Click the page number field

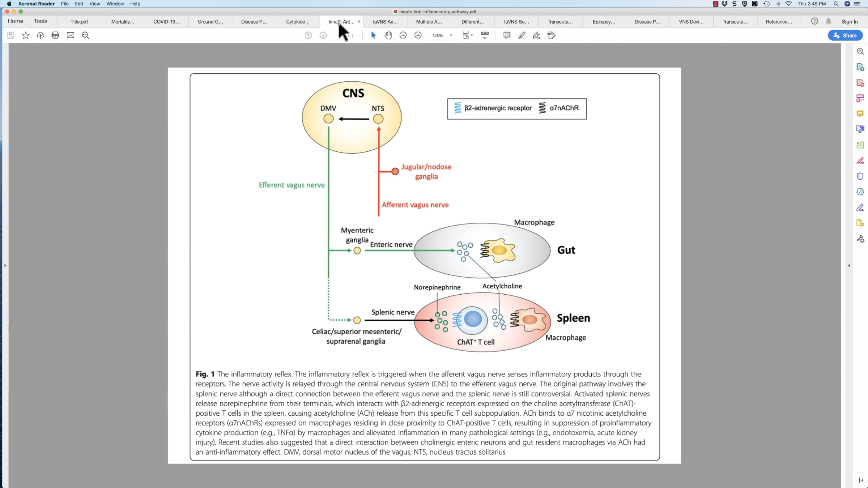coord(341,35)
